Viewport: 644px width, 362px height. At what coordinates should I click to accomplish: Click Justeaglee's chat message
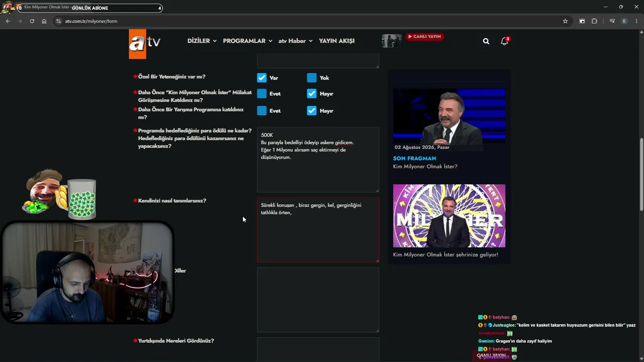[557, 325]
